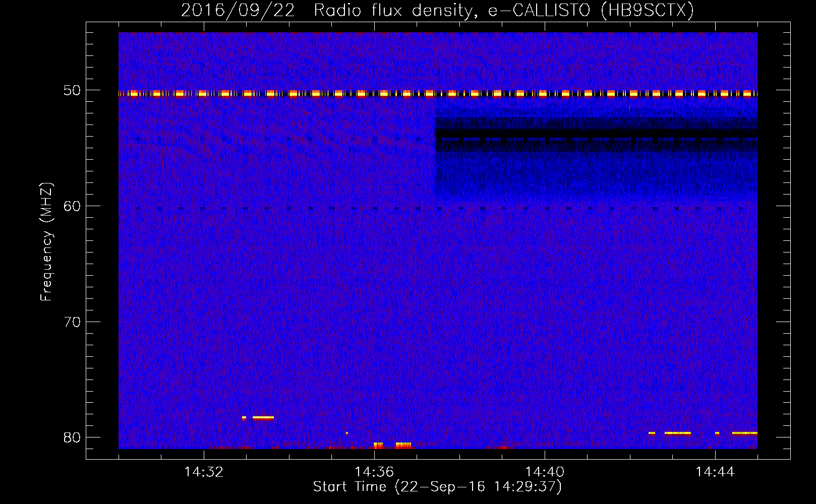Click the yellow burst near 14:33 at 78 MHz
This screenshot has width=816, height=504.
(263, 418)
